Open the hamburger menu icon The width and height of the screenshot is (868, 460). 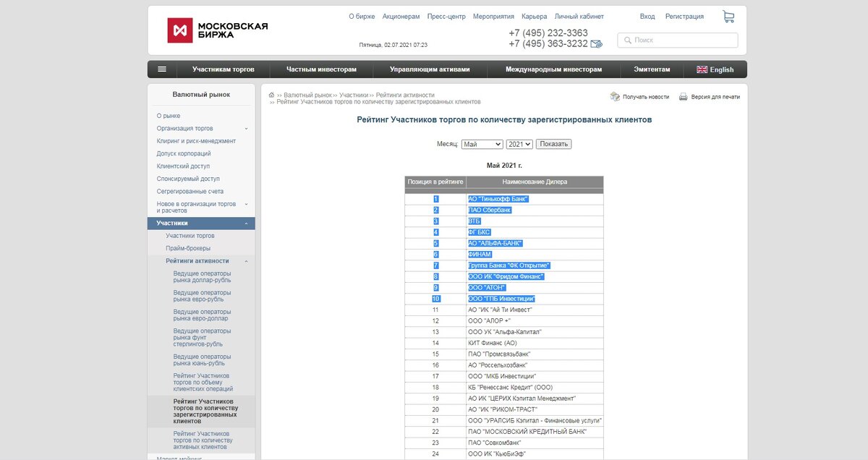(162, 69)
